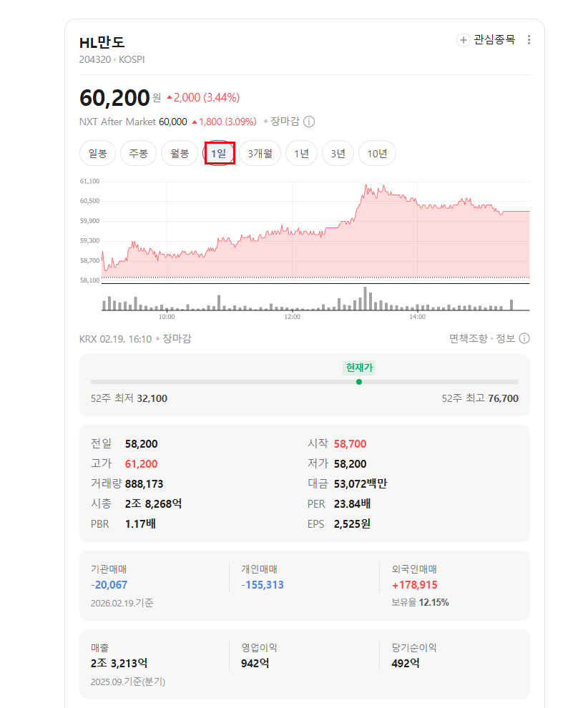Click the 52주 최고 76,700 value
The height and width of the screenshot is (708, 588).
[x=503, y=398]
